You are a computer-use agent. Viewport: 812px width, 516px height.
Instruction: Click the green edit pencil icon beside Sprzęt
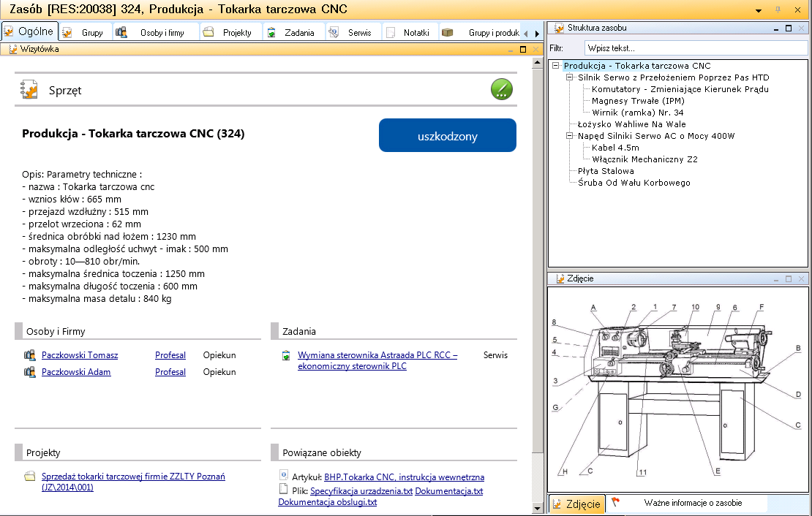[501, 89]
